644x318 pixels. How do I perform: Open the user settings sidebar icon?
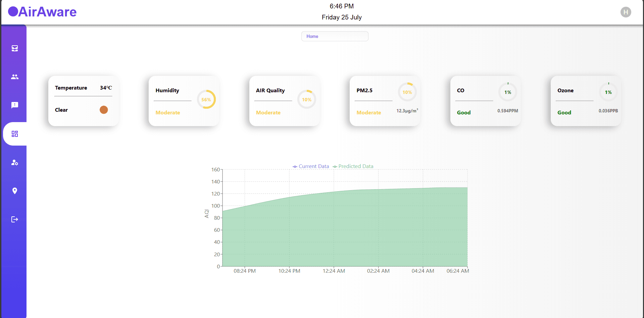click(15, 162)
